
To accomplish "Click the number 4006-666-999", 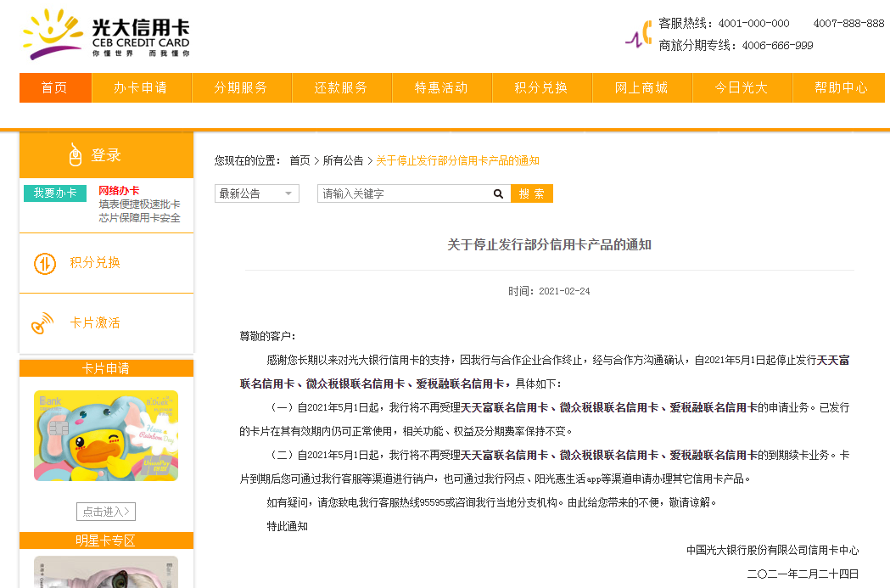I will pos(778,46).
